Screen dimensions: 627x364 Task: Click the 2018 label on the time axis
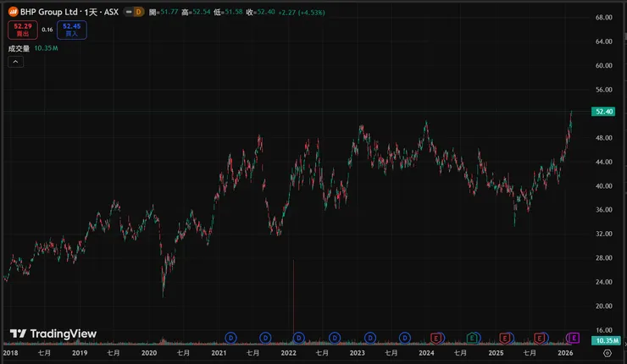(x=10, y=352)
